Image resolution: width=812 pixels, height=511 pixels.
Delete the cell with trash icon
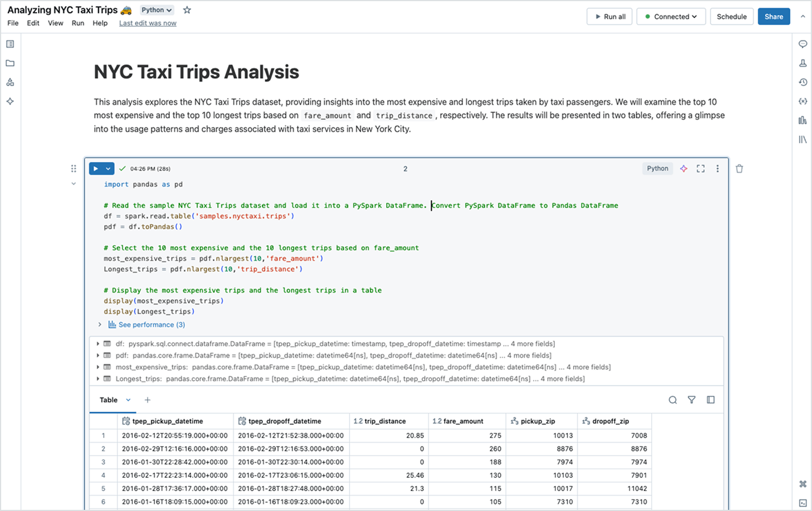739,168
